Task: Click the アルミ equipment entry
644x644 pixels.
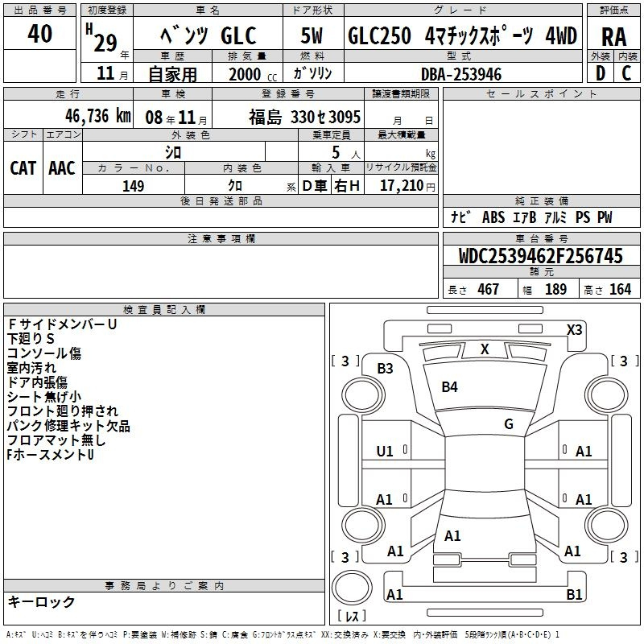Action: coord(555,217)
